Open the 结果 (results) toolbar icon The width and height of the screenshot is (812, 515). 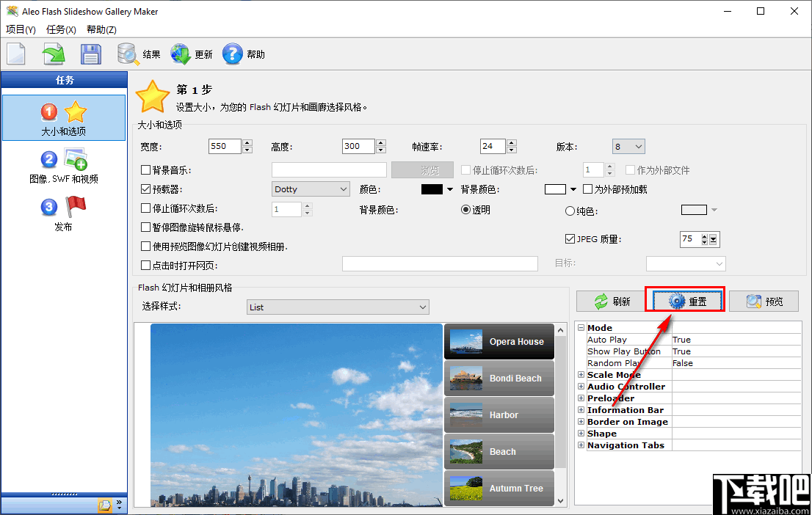pyautogui.click(x=137, y=54)
